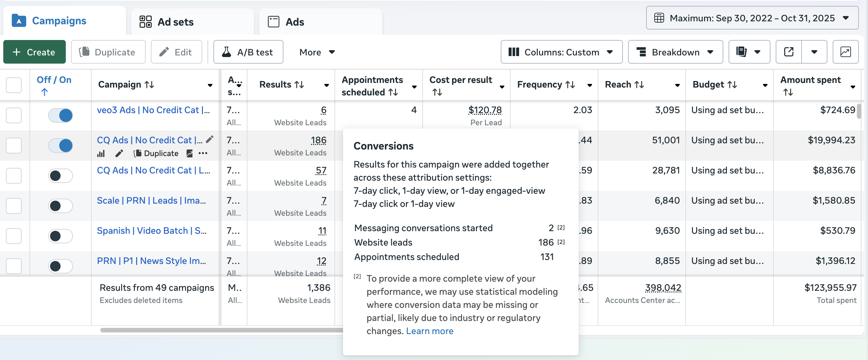868x360 pixels.
Task: Click the export/share icon button
Action: click(x=788, y=52)
